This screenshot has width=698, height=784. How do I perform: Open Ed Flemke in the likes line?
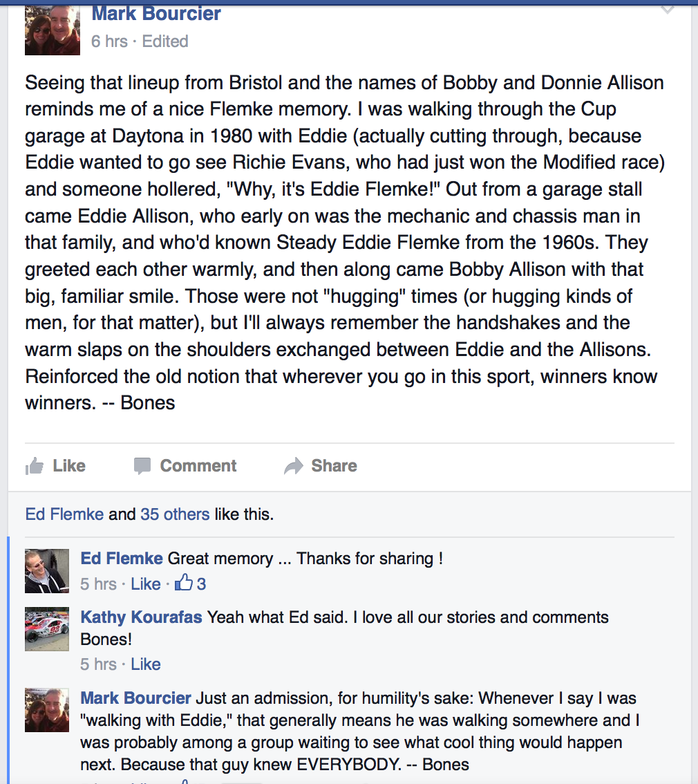click(x=64, y=514)
